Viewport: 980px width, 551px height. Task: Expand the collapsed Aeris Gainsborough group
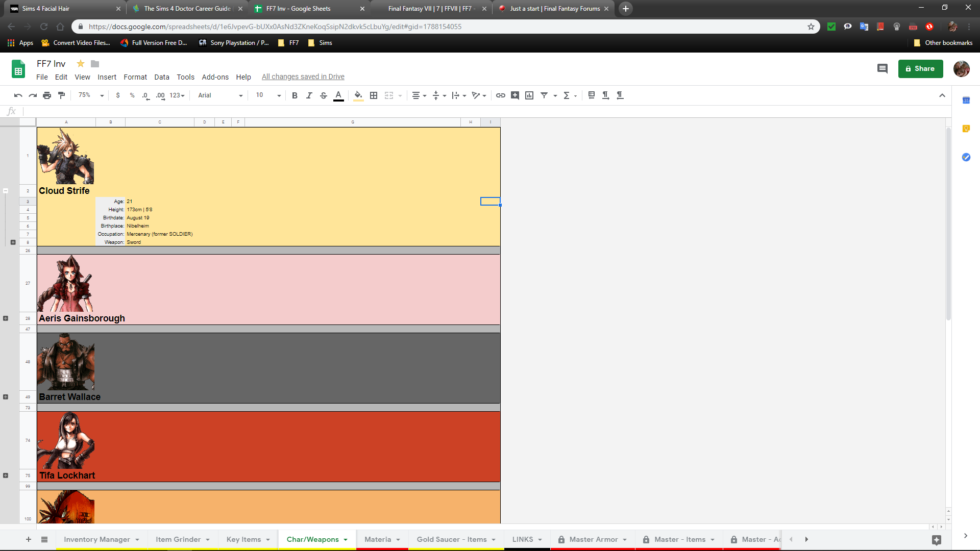click(x=6, y=318)
